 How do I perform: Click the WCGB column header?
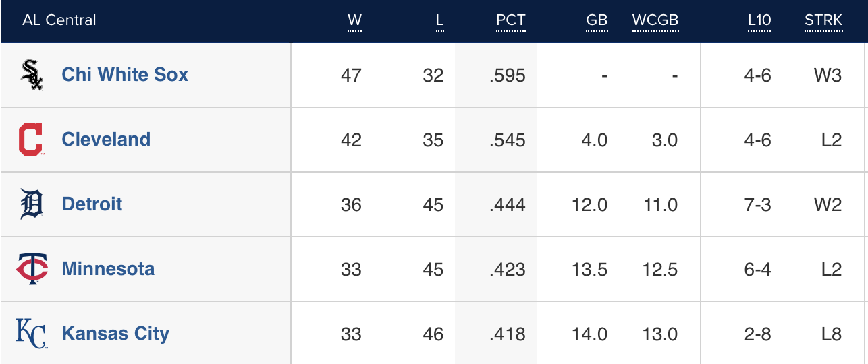[655, 20]
